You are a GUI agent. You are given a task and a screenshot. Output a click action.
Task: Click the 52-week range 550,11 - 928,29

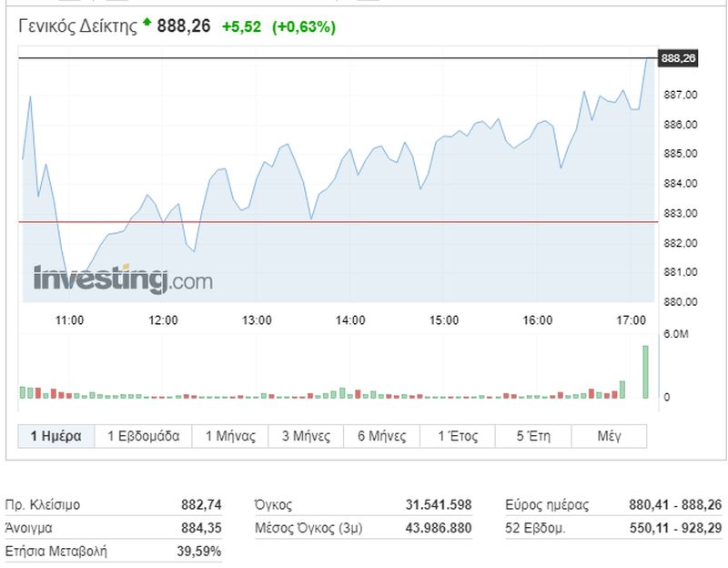coord(675,528)
